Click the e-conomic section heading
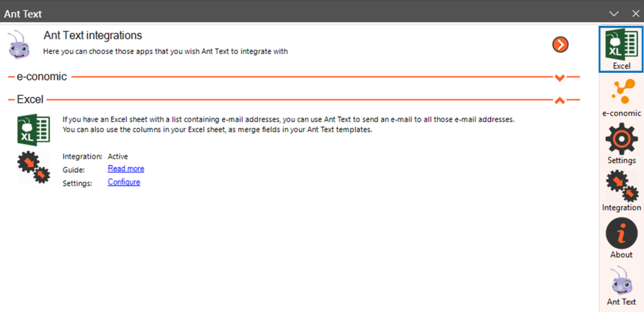The width and height of the screenshot is (644, 312). [42, 77]
